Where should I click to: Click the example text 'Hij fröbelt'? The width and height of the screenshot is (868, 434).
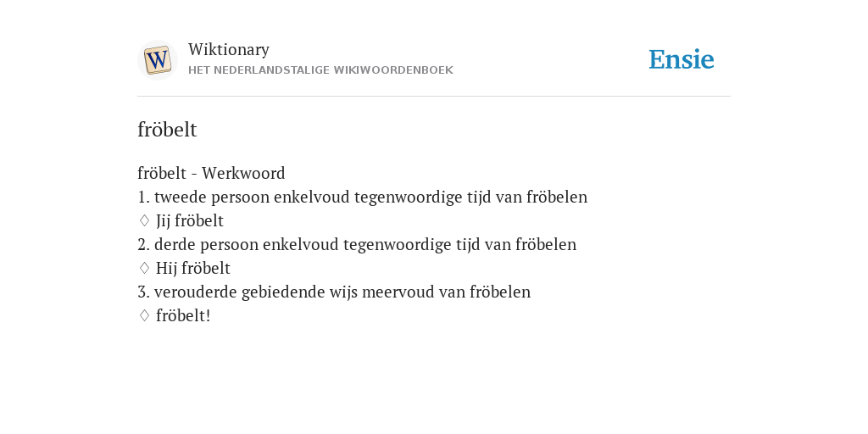pos(193,269)
